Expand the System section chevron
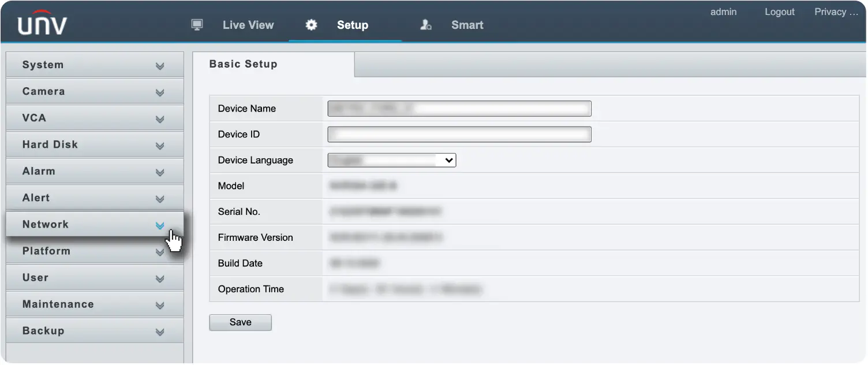868x365 pixels. click(160, 66)
